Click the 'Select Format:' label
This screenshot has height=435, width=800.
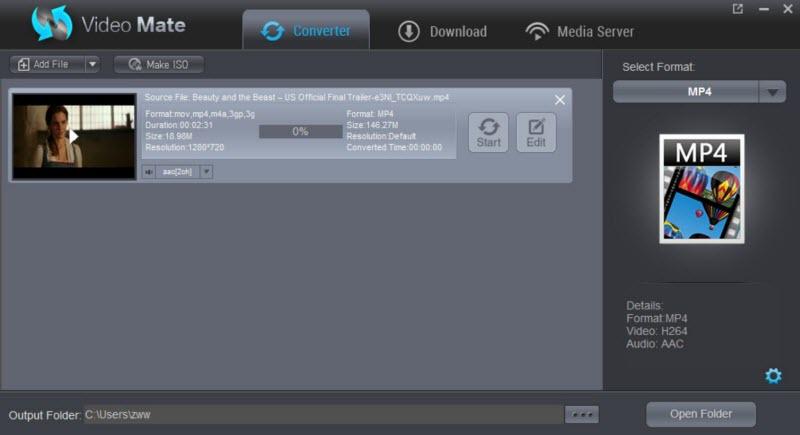(658, 67)
